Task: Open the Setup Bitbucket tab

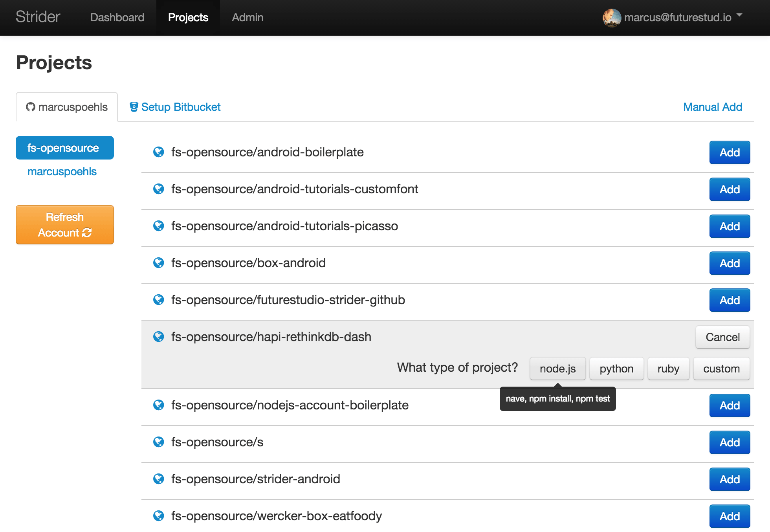Action: tap(175, 107)
